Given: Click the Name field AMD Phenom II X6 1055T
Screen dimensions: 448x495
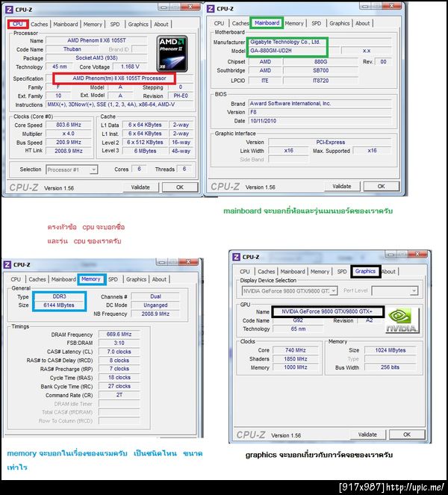Looking at the screenshot, I should pos(96,40).
